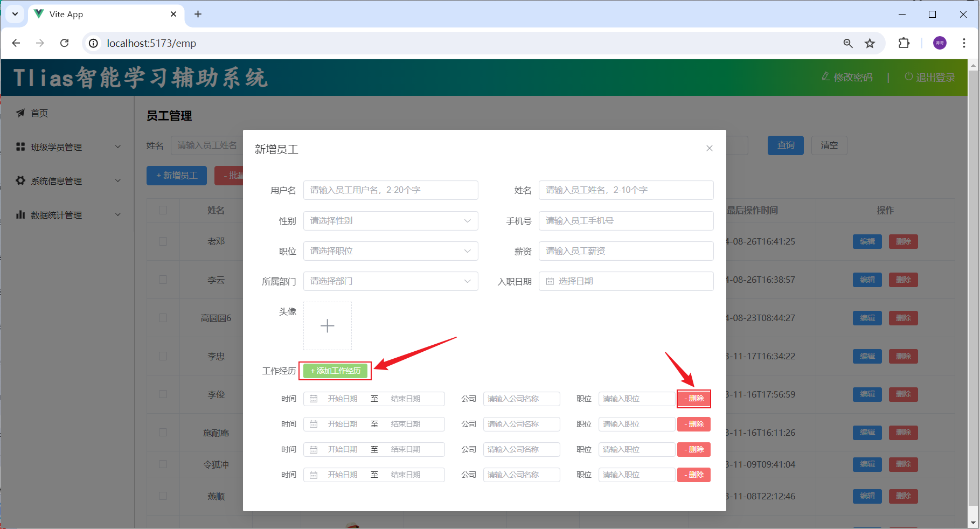Expand the 所属部门 department dropdown

point(390,281)
